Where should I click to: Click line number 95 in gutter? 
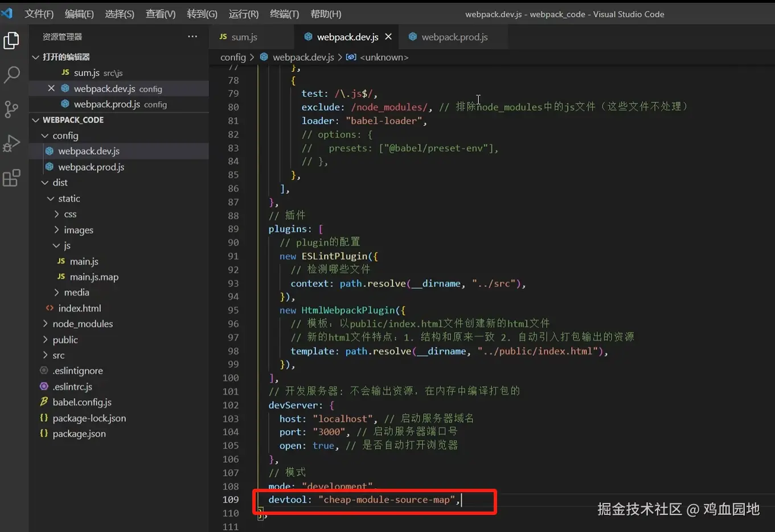233,310
